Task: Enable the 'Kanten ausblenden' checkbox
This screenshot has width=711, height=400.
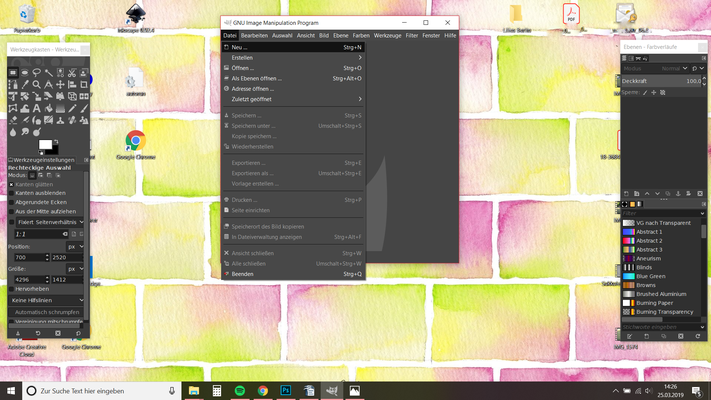Action: 12,193
